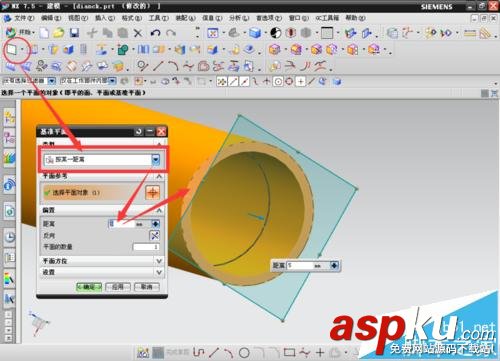Click the Reverse Direction icon in dialog
Viewport: 500px width, 361px height.
pos(154,235)
